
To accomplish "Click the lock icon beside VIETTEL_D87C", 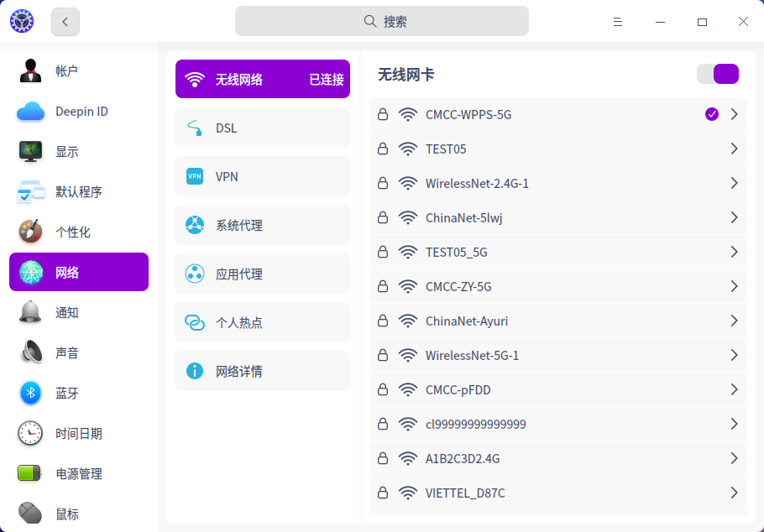I will pos(383,493).
